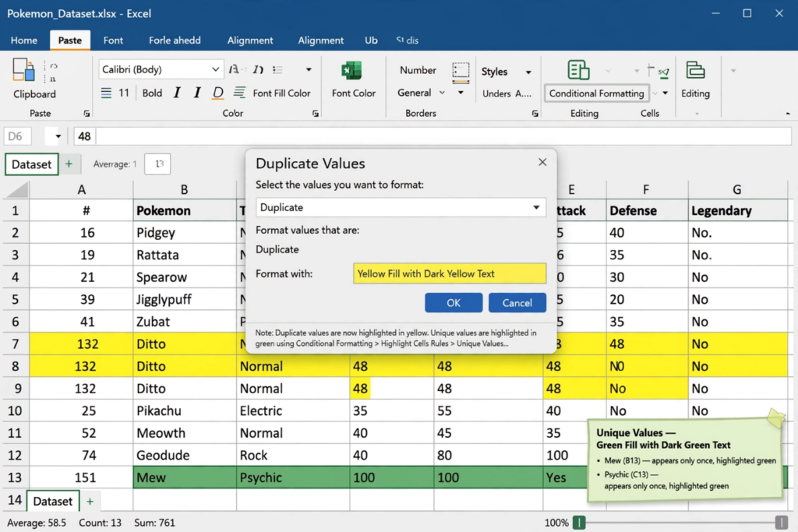Open the border options arrow below border icon
798x532 pixels.
[x=461, y=93]
